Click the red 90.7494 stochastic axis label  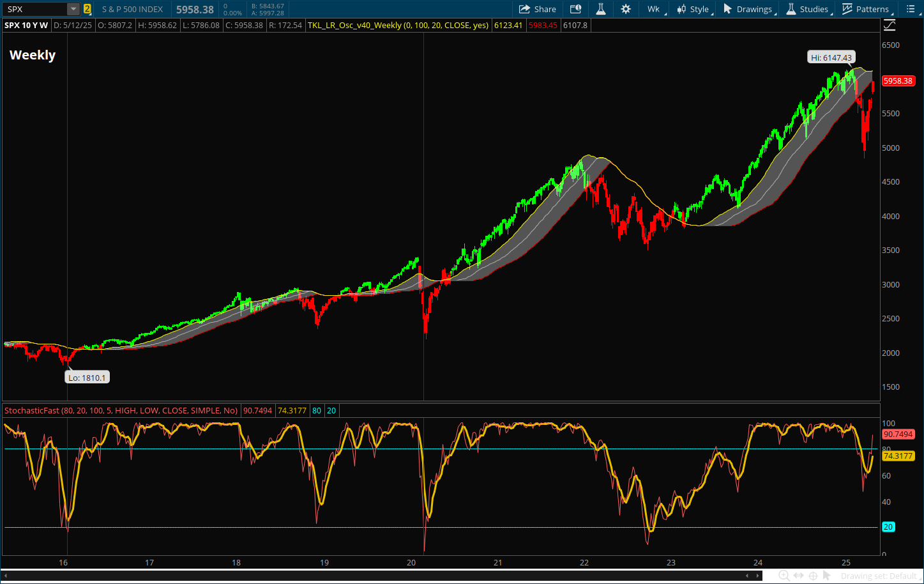[898, 434]
